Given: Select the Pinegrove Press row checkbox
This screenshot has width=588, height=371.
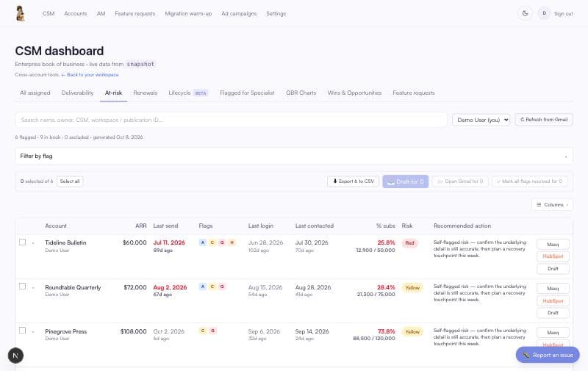Looking at the screenshot, I should (x=23, y=330).
